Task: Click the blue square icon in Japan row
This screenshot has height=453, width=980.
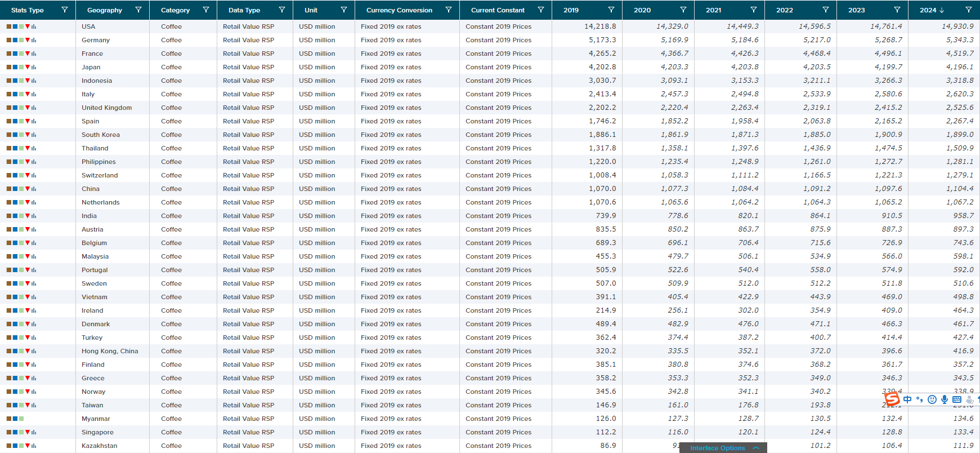Action: [x=15, y=67]
